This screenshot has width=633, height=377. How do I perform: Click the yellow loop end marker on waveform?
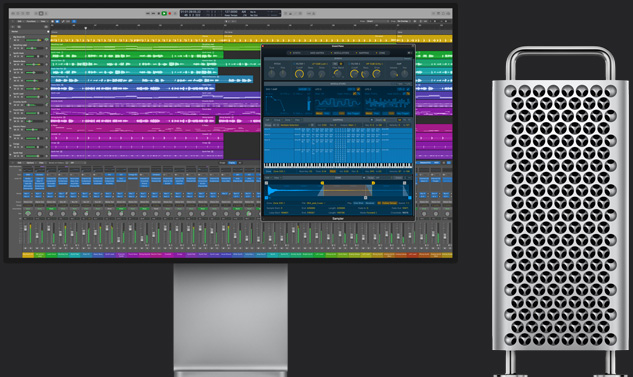[373, 183]
